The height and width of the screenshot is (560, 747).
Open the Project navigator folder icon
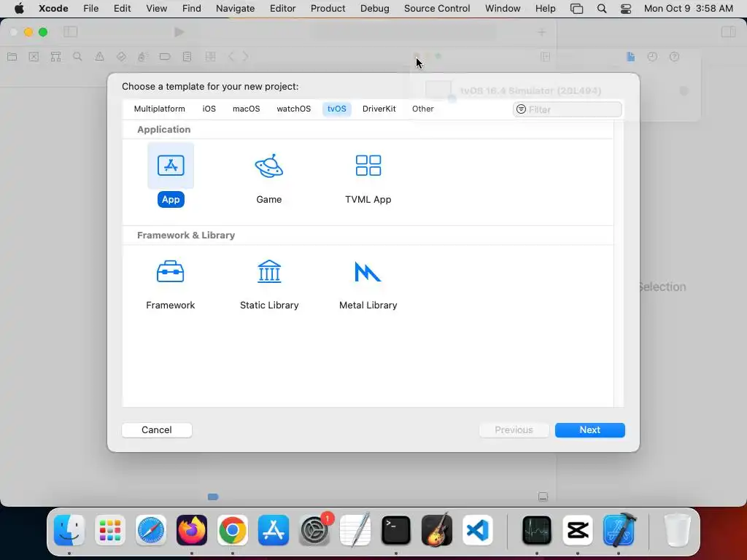[12, 57]
